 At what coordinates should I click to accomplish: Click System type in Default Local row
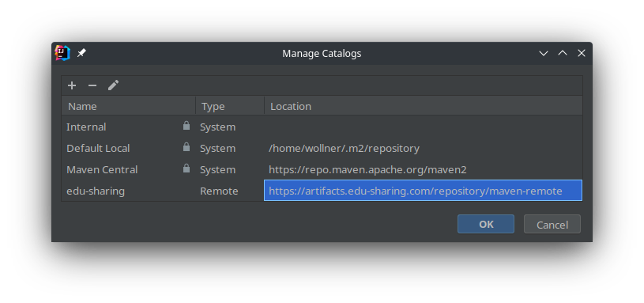pyautogui.click(x=217, y=149)
